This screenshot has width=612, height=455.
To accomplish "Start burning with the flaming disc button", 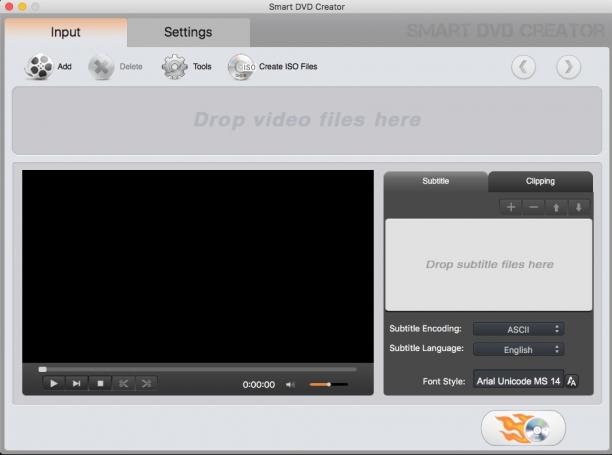I will [x=523, y=428].
